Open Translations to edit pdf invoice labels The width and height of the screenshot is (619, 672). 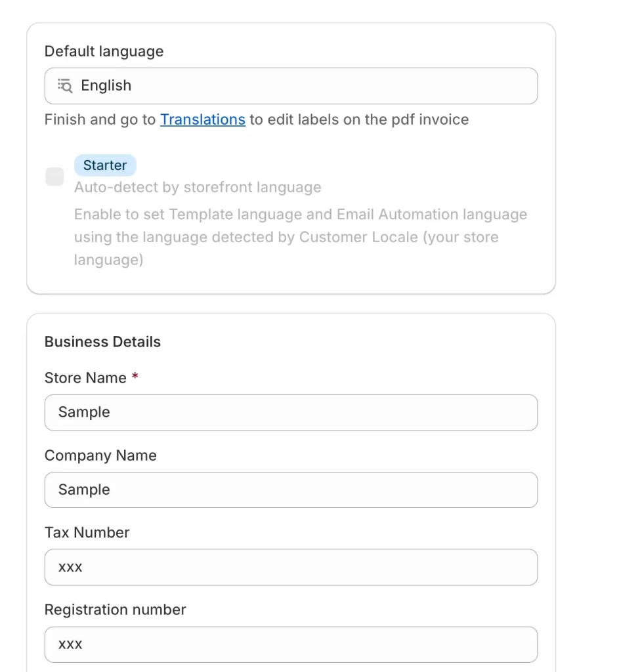(x=202, y=119)
